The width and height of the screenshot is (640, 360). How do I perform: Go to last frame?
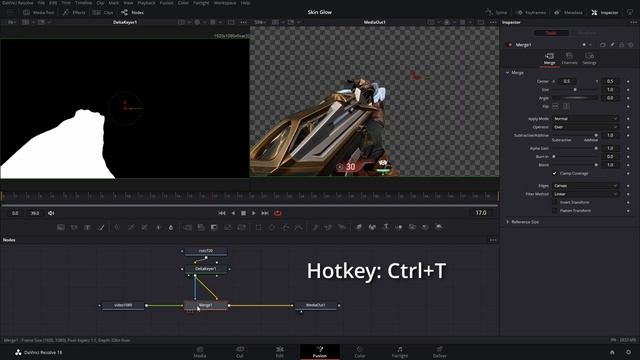pos(265,213)
